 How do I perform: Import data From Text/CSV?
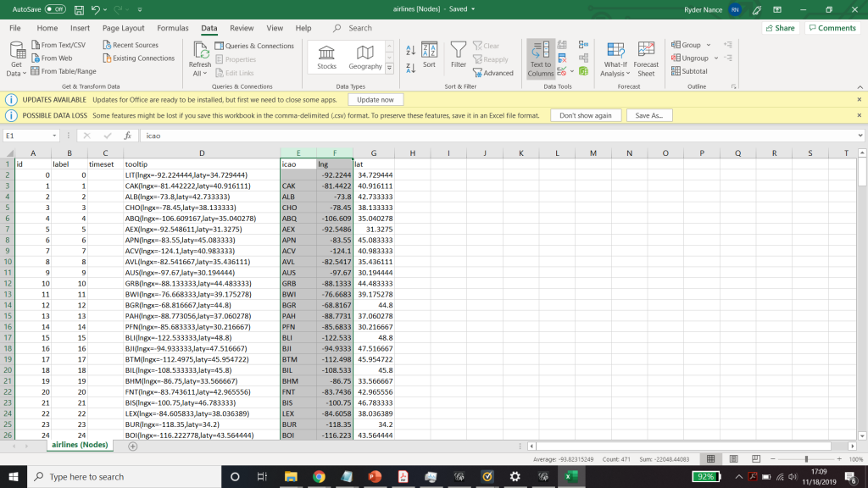(x=58, y=45)
